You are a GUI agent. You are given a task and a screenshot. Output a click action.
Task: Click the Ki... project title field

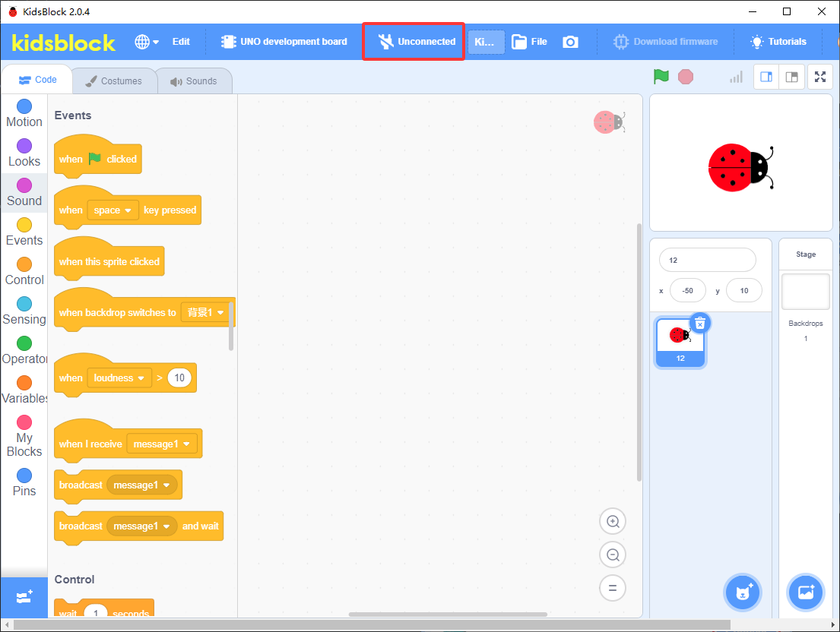tap(487, 42)
